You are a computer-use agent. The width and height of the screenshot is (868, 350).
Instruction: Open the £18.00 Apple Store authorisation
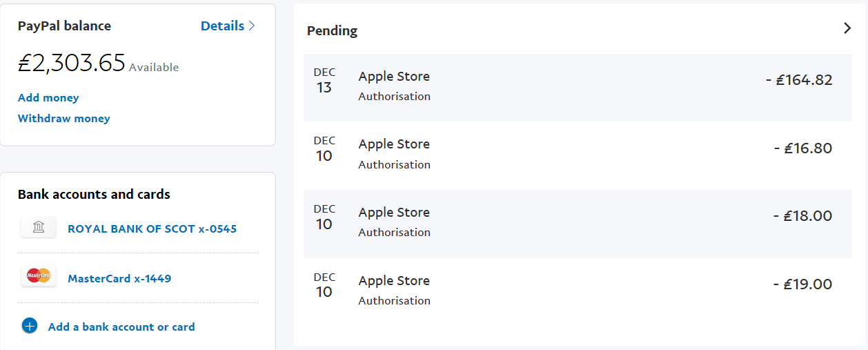[x=578, y=224]
